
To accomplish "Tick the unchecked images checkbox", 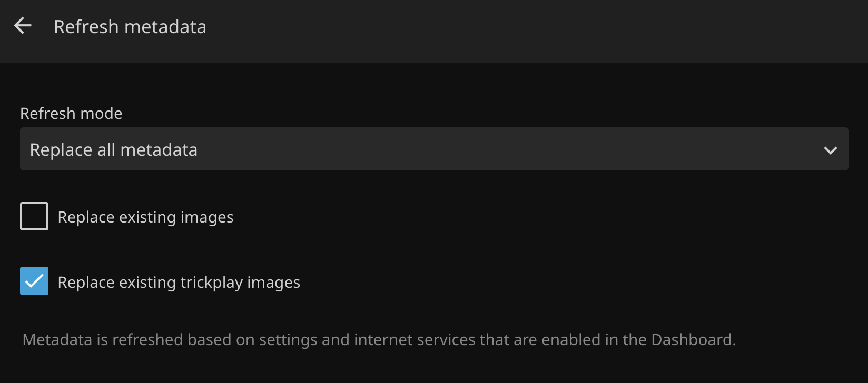I will (x=34, y=216).
